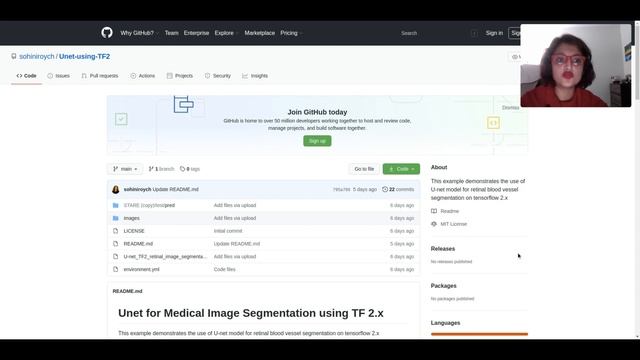Click the orange Languages bar
Screen dimensions: 640x360
479,334
